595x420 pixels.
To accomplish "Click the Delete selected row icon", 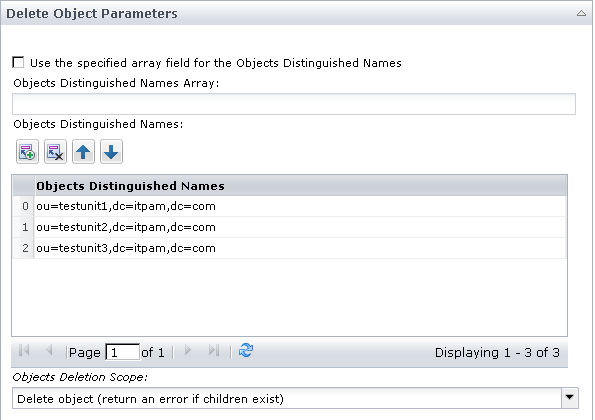I will pyautogui.click(x=55, y=152).
